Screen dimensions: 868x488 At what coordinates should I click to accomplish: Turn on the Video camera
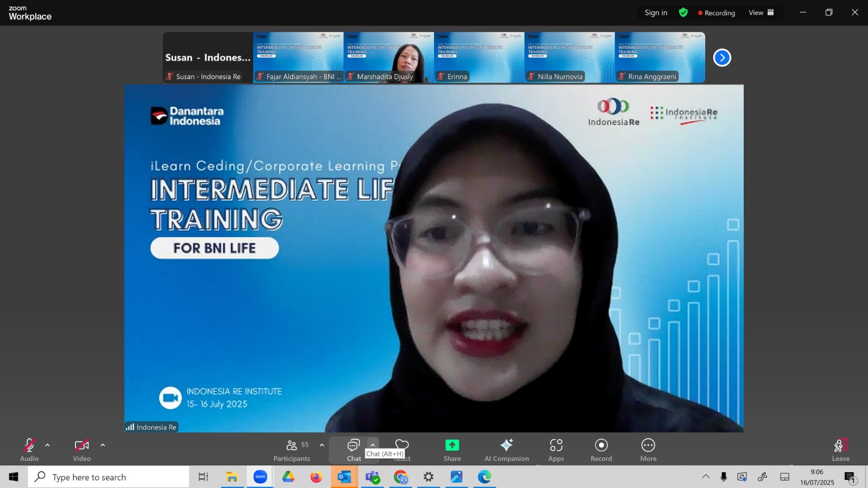[82, 450]
